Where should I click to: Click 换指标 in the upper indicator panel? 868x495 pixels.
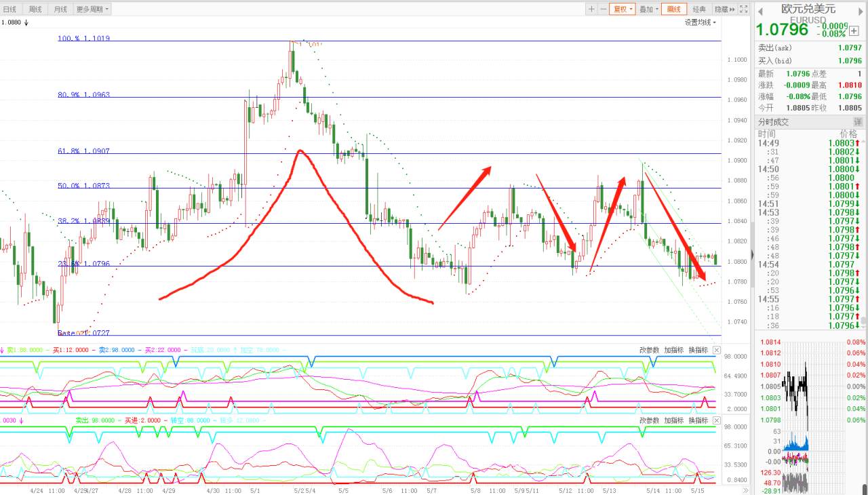[698, 350]
